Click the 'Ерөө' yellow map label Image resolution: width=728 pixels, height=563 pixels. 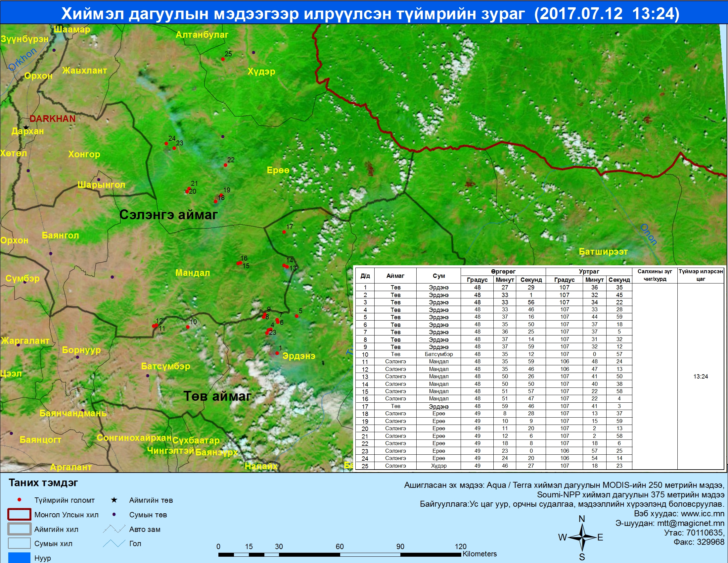point(278,170)
